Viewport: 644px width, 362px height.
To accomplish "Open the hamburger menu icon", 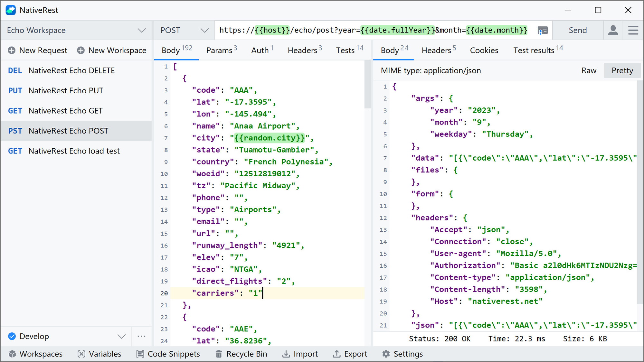I will [633, 30].
